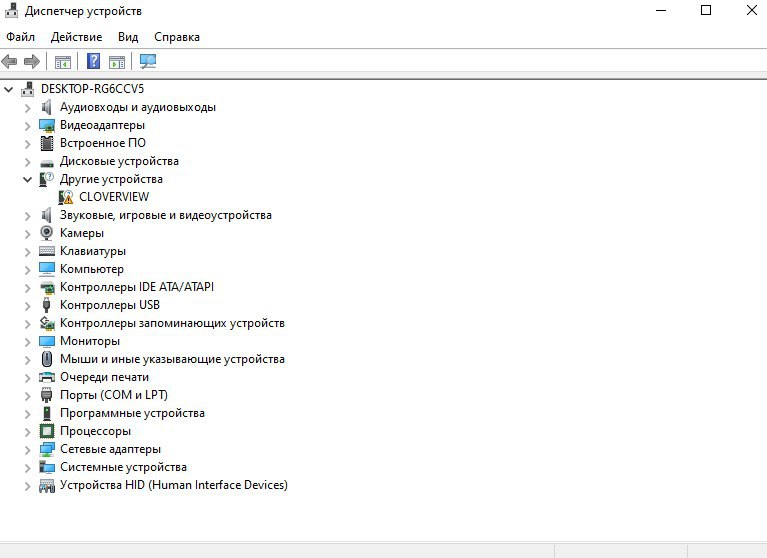The image size is (767, 558).
Task: Click the icon beside Контроллеры запоминающих устройств
Action: pos(47,323)
